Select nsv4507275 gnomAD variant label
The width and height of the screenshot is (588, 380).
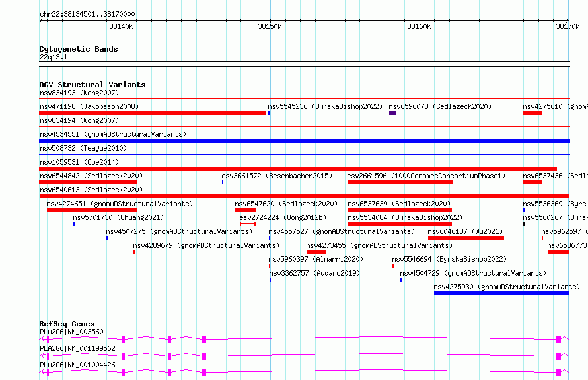[179, 231]
